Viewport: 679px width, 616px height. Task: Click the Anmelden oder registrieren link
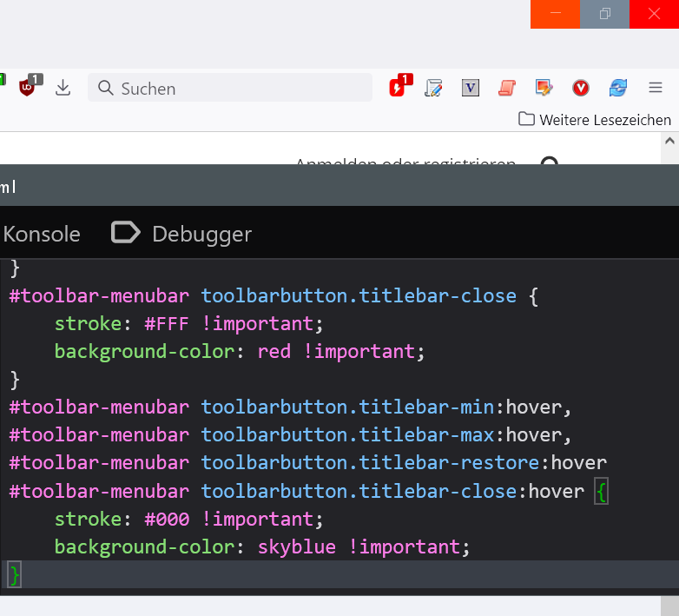405,163
